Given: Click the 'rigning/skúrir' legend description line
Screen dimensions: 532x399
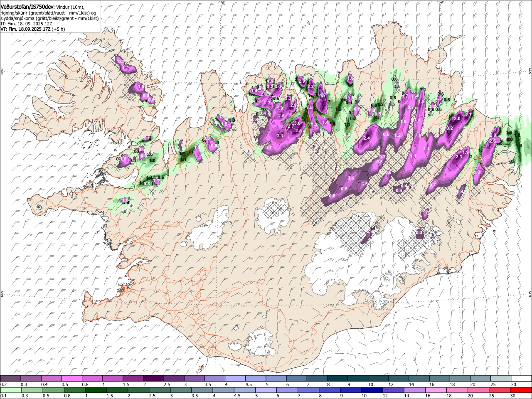Looking at the screenshot, I should coord(48,14).
